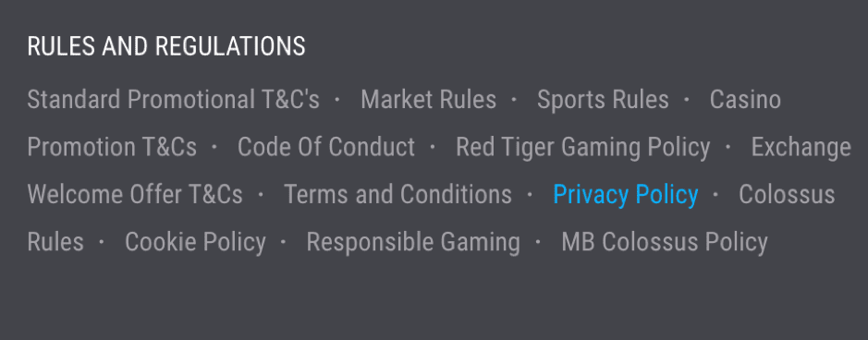Click the highlighted blue footer link
The image size is (868, 340).
tap(626, 195)
